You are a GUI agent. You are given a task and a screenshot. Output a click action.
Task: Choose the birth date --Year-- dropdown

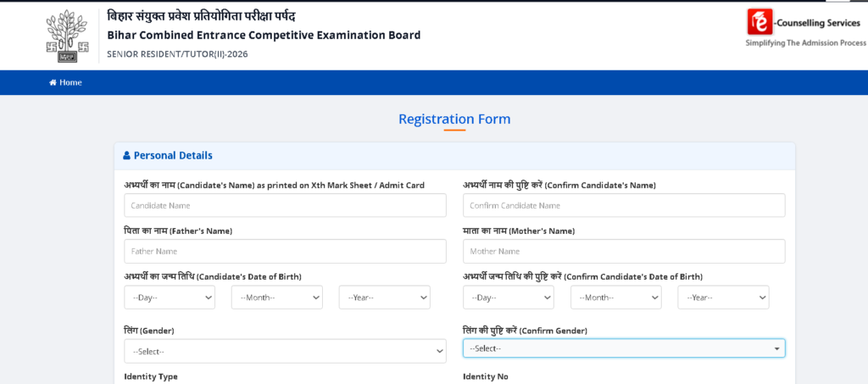[384, 298]
